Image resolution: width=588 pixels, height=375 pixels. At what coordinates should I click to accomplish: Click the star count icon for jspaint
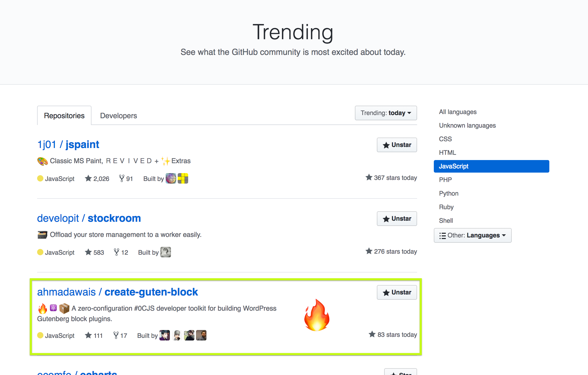pyautogui.click(x=88, y=178)
